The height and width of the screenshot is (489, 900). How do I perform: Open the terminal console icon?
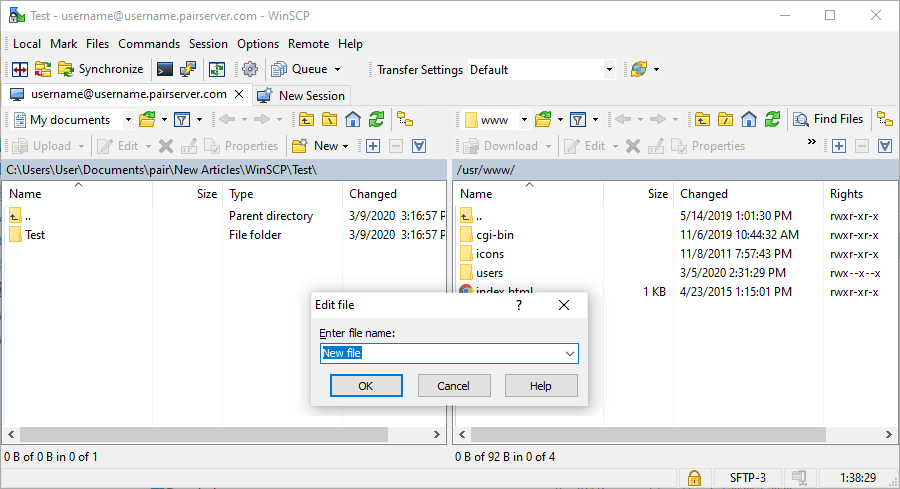pyautogui.click(x=164, y=69)
